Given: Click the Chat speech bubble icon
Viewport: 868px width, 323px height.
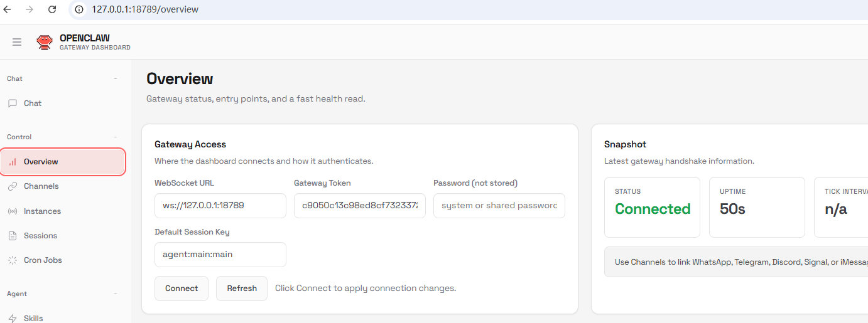Looking at the screenshot, I should point(13,103).
